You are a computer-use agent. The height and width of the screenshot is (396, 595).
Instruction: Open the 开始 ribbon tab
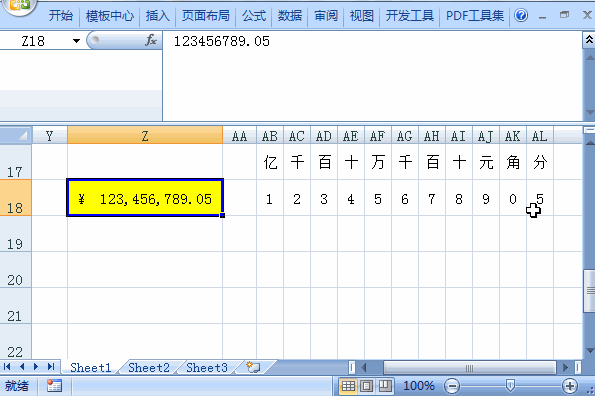tap(61, 16)
